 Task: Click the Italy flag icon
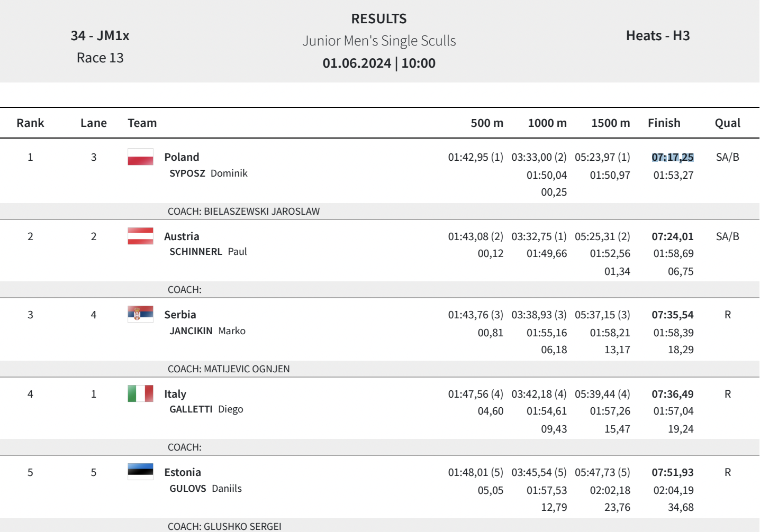click(140, 393)
